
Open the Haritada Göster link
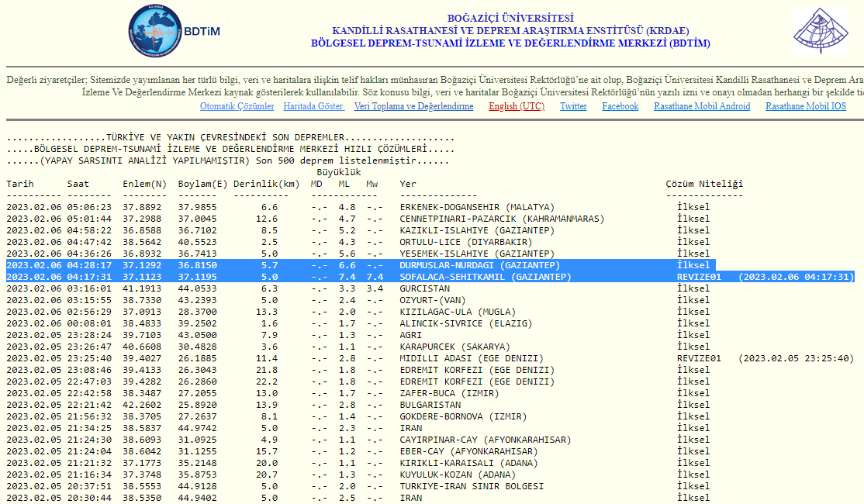point(313,106)
